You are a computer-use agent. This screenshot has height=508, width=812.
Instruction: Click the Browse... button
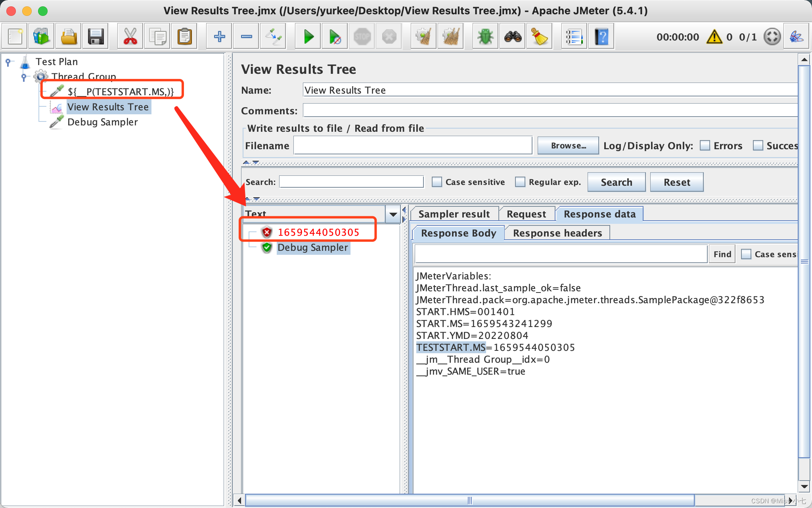[568, 146]
